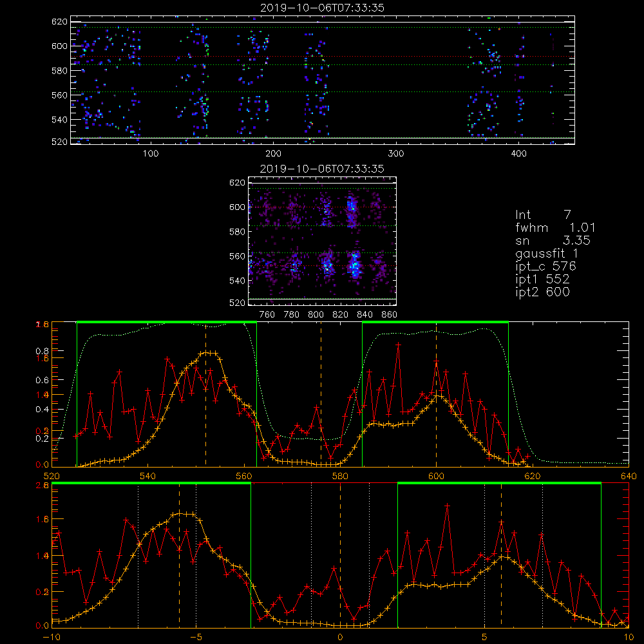Click x-axis label 400 on top image
Image resolution: width=644 pixels, height=644 pixels.
(518, 154)
